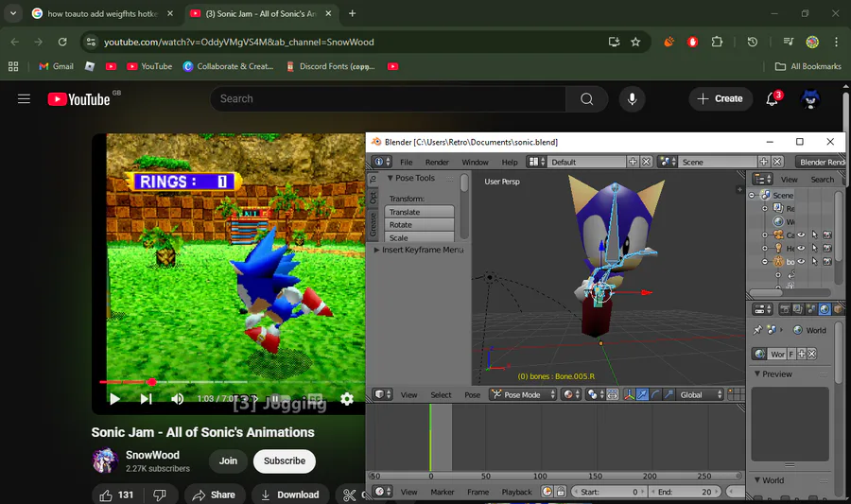
Task: Add a new scene in Blender's header
Action: pos(764,162)
